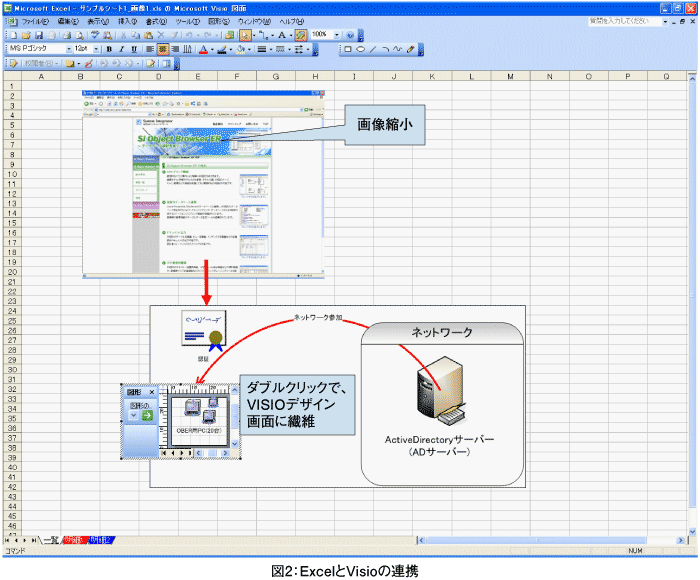Open fill color dropdown arrow
700x580 pixels.
tap(250, 50)
